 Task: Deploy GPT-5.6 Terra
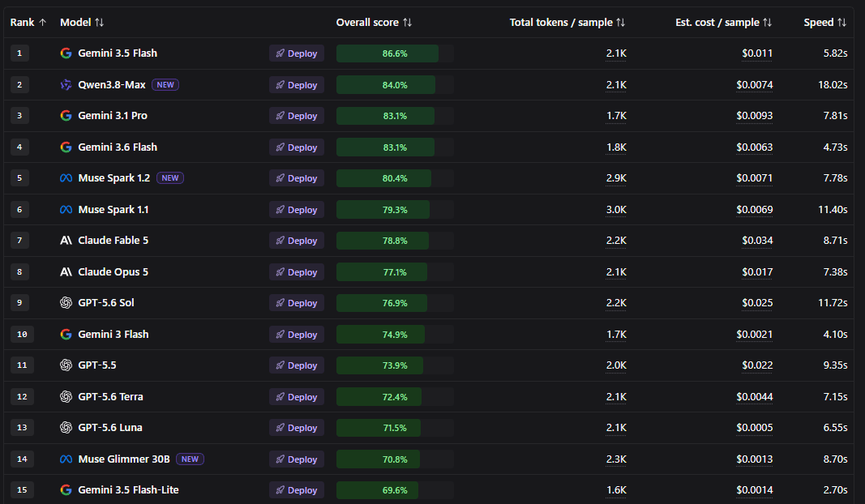point(297,396)
